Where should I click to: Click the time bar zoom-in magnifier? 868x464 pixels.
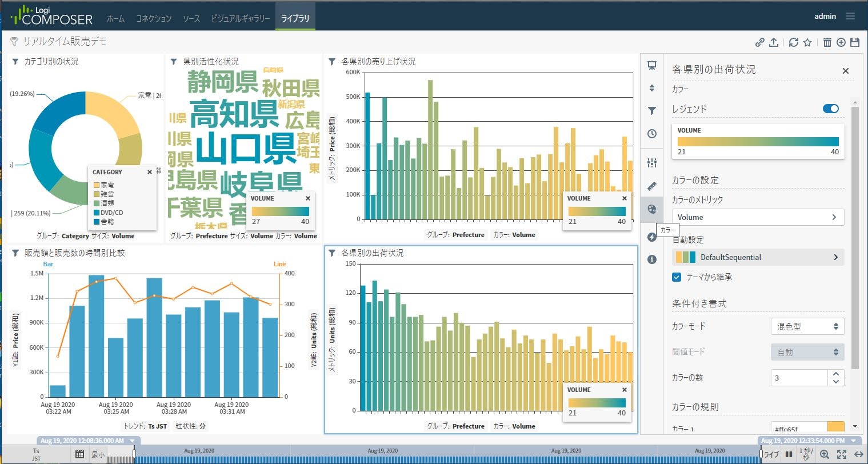824,454
